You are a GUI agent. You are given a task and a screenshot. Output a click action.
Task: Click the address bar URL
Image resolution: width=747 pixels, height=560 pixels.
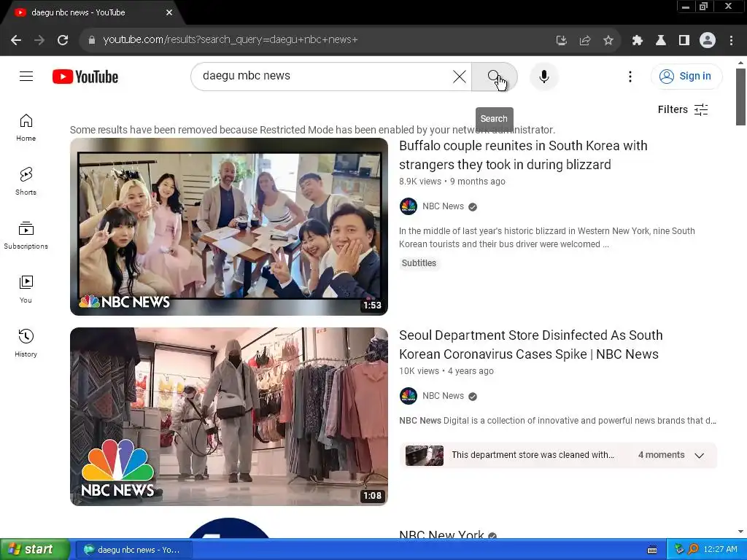[230, 39]
